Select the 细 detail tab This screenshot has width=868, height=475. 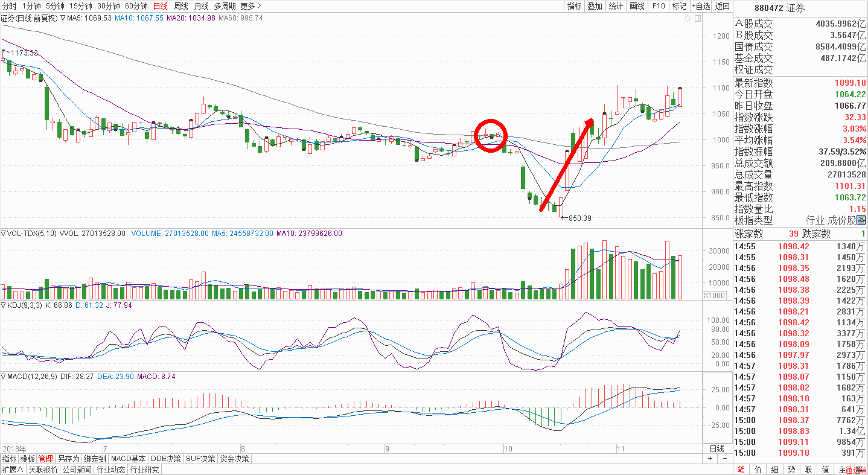pos(774,470)
